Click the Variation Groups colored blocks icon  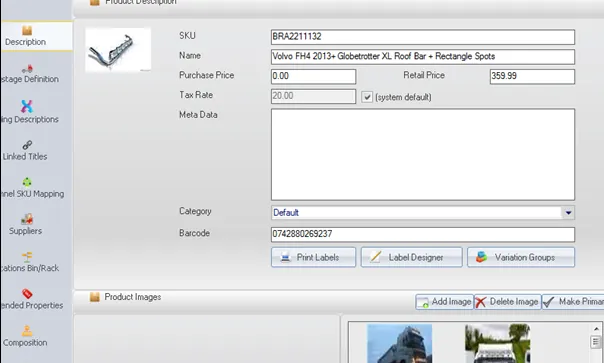[x=482, y=257]
